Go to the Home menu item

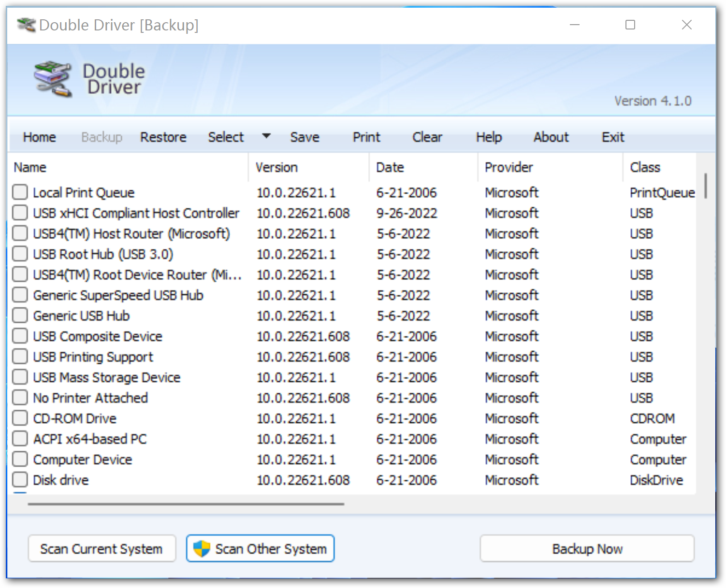coord(39,137)
